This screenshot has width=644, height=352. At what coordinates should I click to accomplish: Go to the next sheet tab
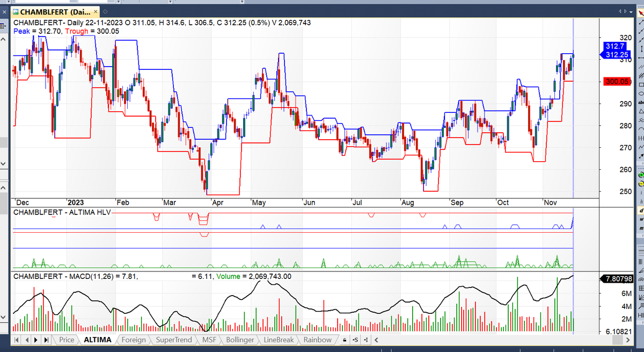click(x=36, y=340)
